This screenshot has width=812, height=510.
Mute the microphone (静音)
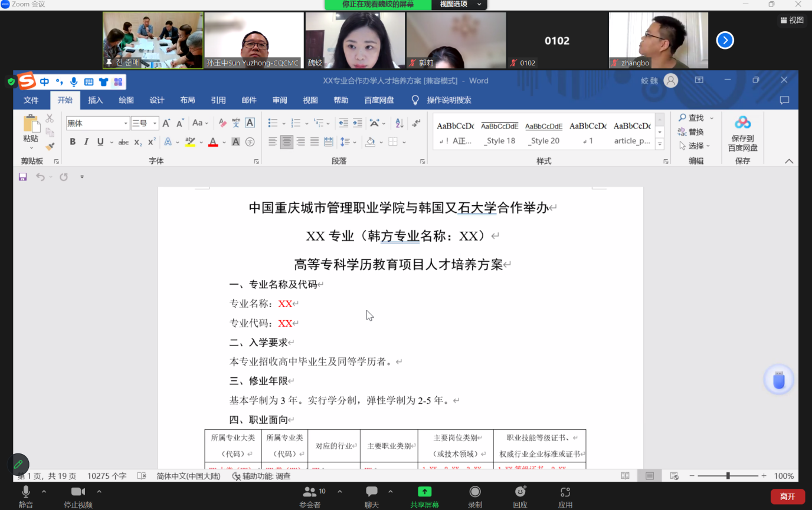(x=25, y=496)
